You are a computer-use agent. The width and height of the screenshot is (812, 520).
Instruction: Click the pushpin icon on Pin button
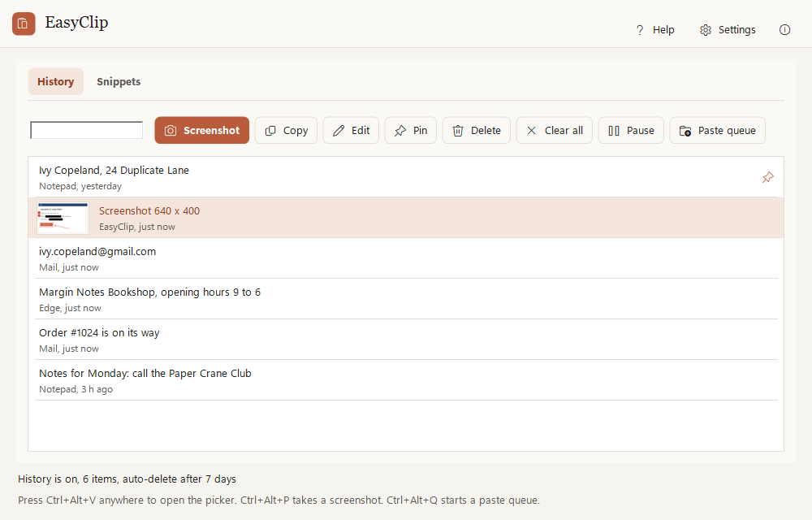(400, 131)
